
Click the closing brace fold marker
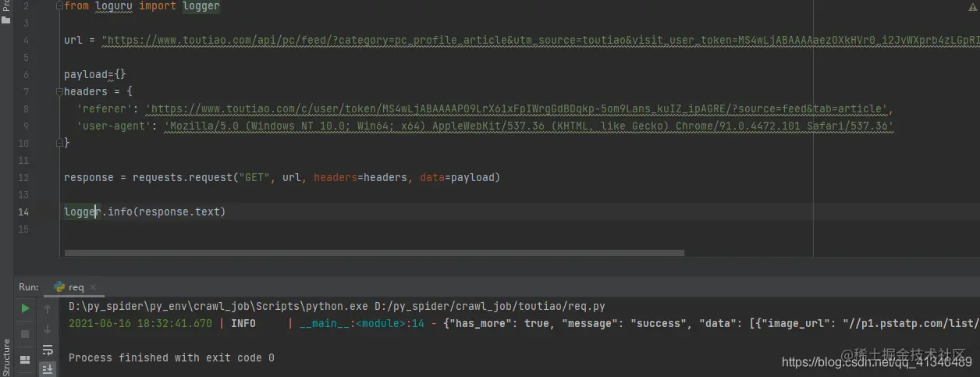click(x=60, y=143)
